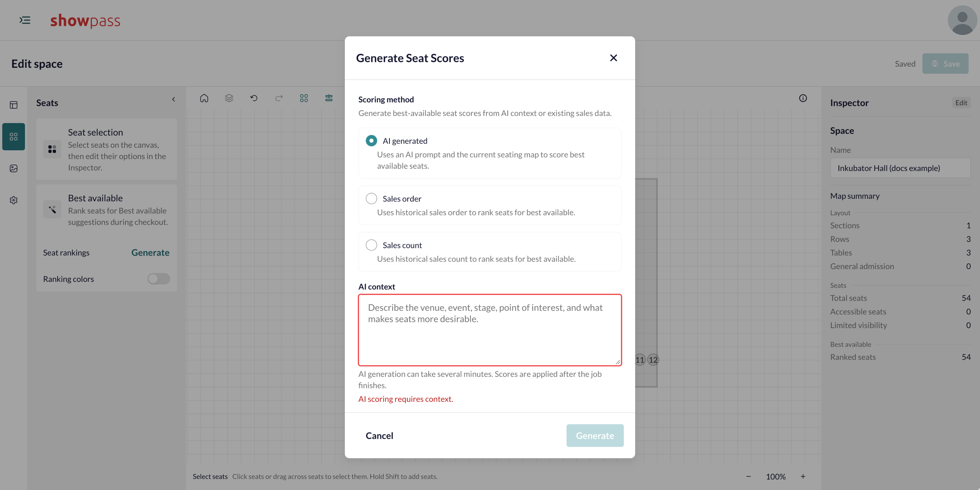The height and width of the screenshot is (490, 980).
Task: Click the zoom out minus button
Action: click(x=748, y=476)
